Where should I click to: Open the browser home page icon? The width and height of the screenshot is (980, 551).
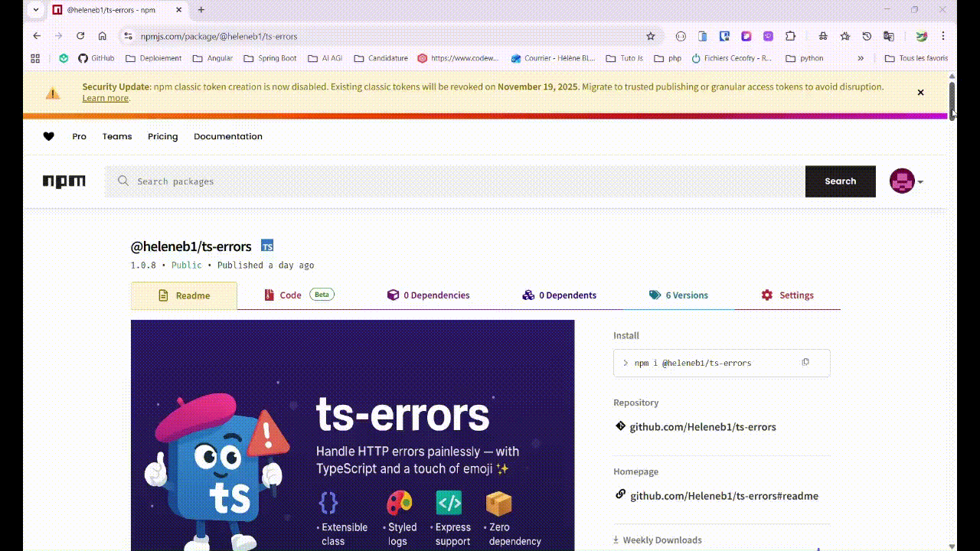102,36
